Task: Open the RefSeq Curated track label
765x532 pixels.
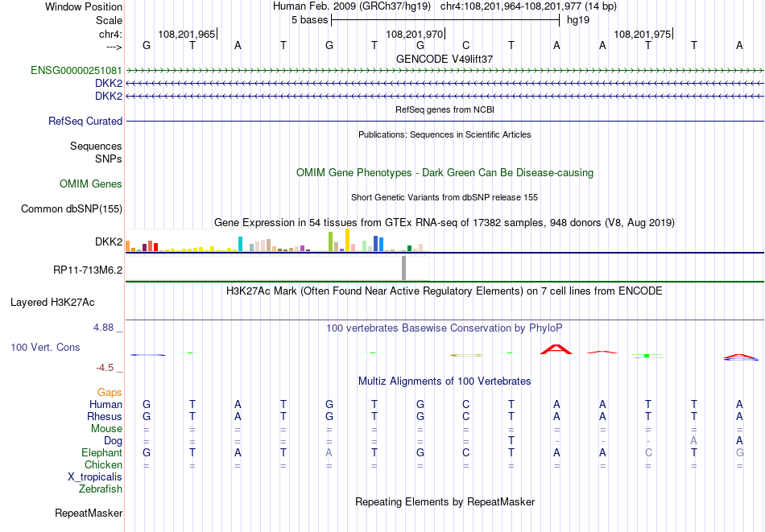Action: click(85, 121)
